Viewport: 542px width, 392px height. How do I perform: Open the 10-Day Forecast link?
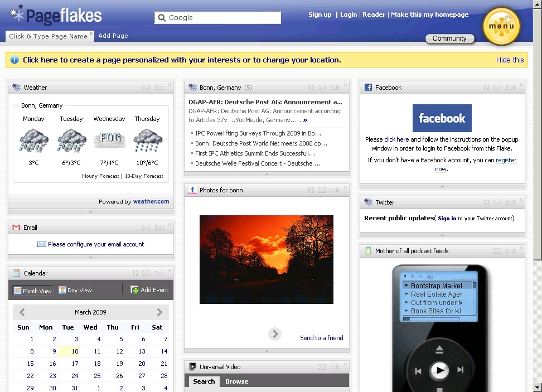point(144,176)
